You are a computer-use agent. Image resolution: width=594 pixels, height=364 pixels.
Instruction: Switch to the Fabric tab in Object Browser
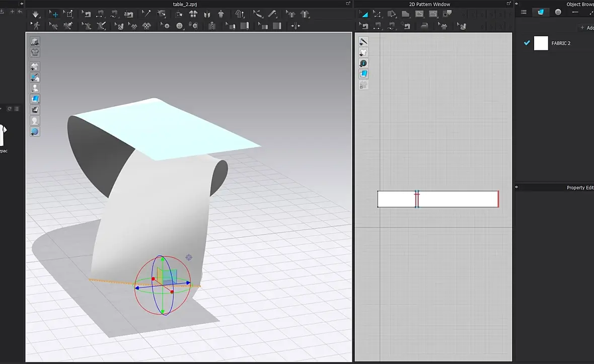point(541,12)
